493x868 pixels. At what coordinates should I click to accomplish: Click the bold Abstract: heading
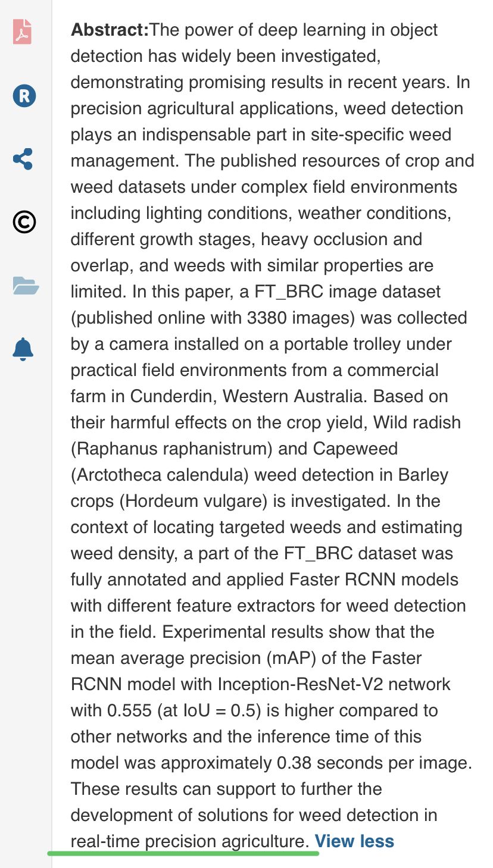click(110, 30)
